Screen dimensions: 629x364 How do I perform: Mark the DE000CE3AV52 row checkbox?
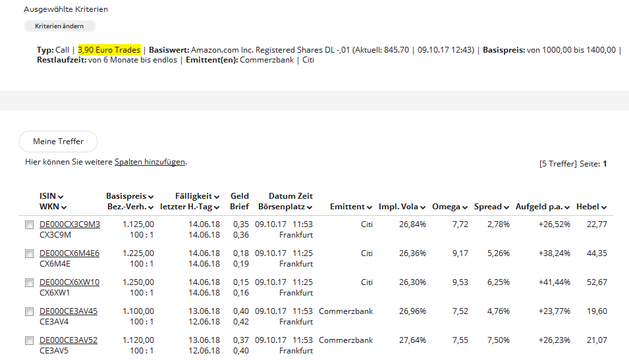[x=29, y=341]
